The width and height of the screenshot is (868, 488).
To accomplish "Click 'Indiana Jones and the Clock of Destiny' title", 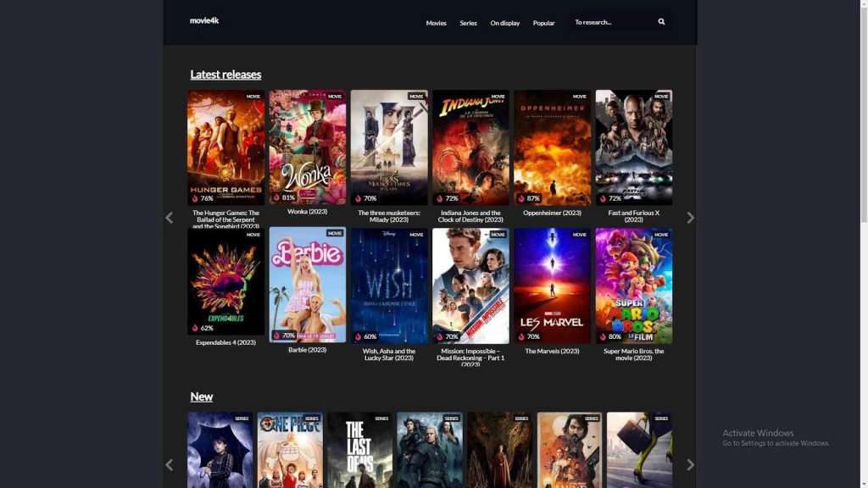I will pos(470,216).
